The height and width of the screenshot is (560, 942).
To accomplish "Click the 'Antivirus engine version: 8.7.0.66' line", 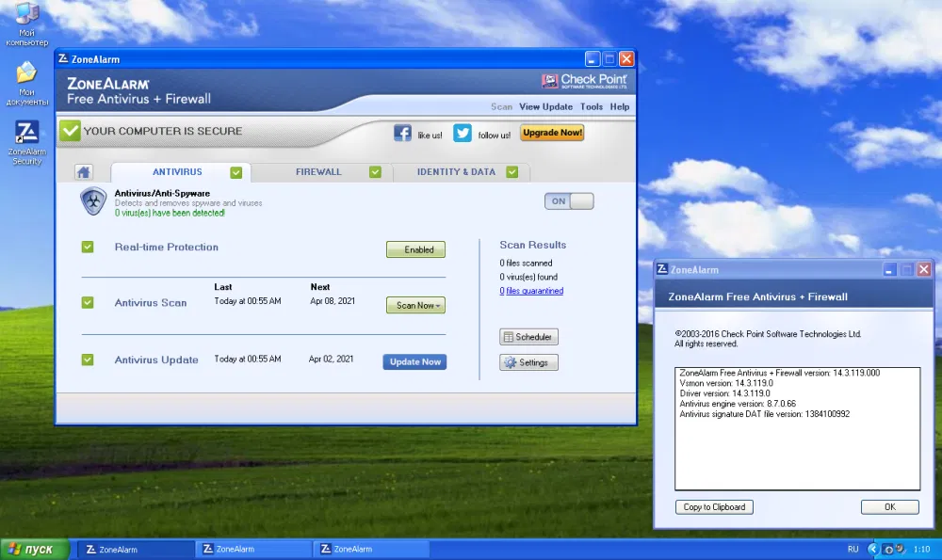I will [738, 404].
